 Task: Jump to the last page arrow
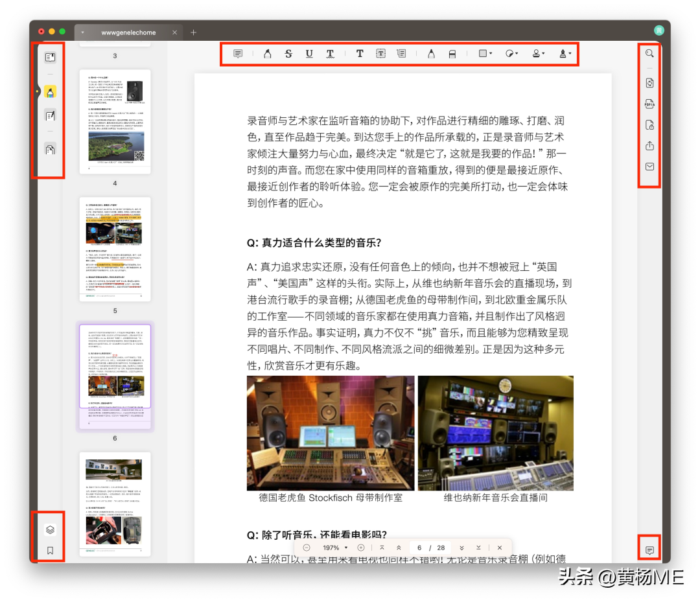478,548
